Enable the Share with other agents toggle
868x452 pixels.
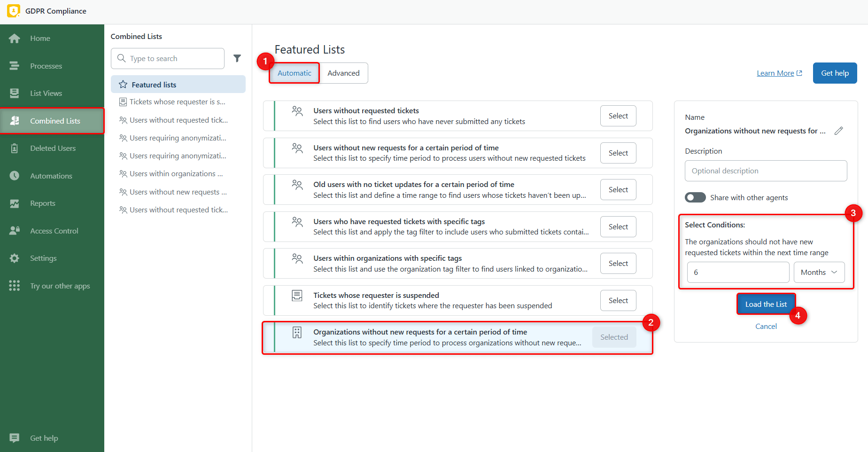point(695,197)
